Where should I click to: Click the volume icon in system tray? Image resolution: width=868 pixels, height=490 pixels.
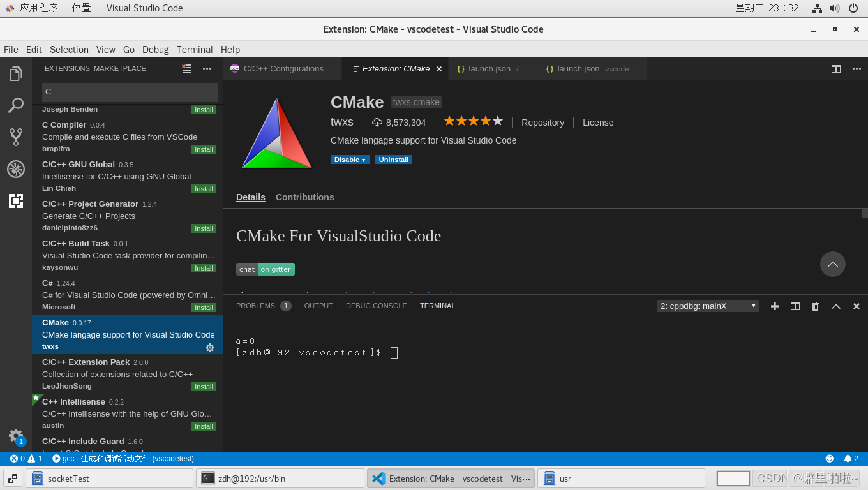(x=835, y=8)
